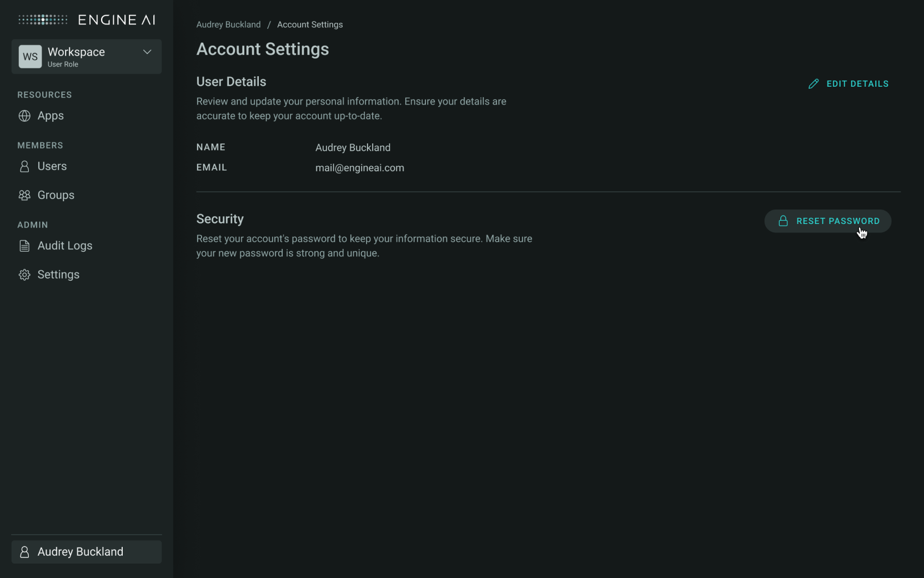Click the Settings gear icon
Image resolution: width=924 pixels, height=578 pixels.
(x=24, y=275)
